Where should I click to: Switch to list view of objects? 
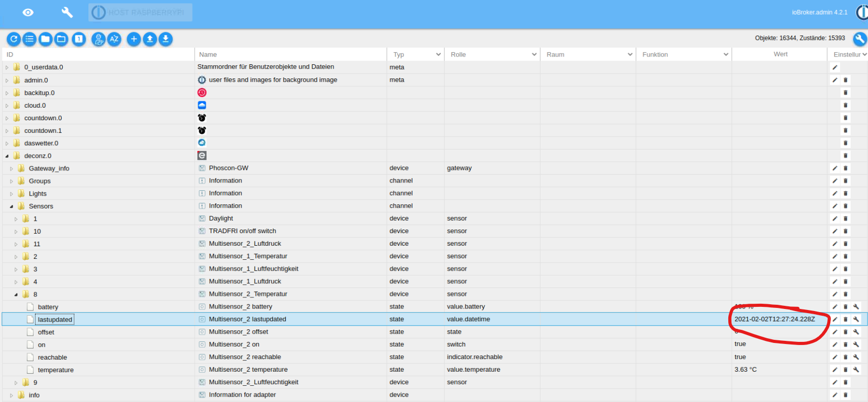tap(30, 39)
